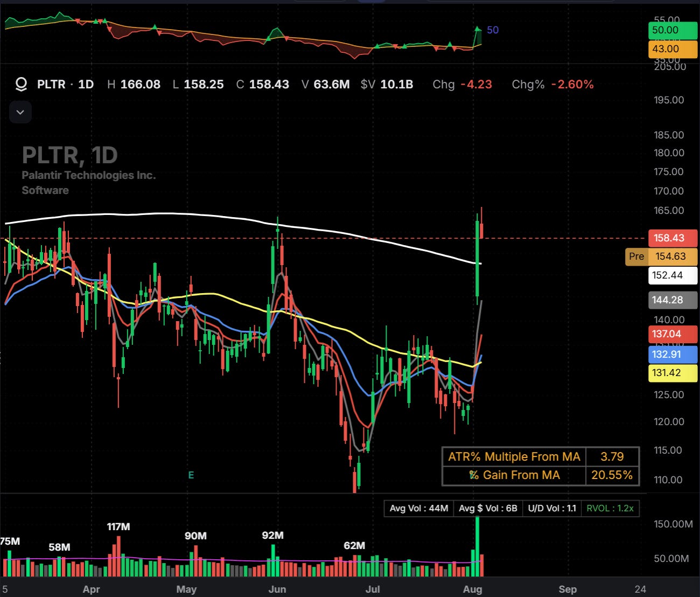Image resolution: width=700 pixels, height=597 pixels.
Task: Click the 110.00 price axis level
Action: (669, 480)
